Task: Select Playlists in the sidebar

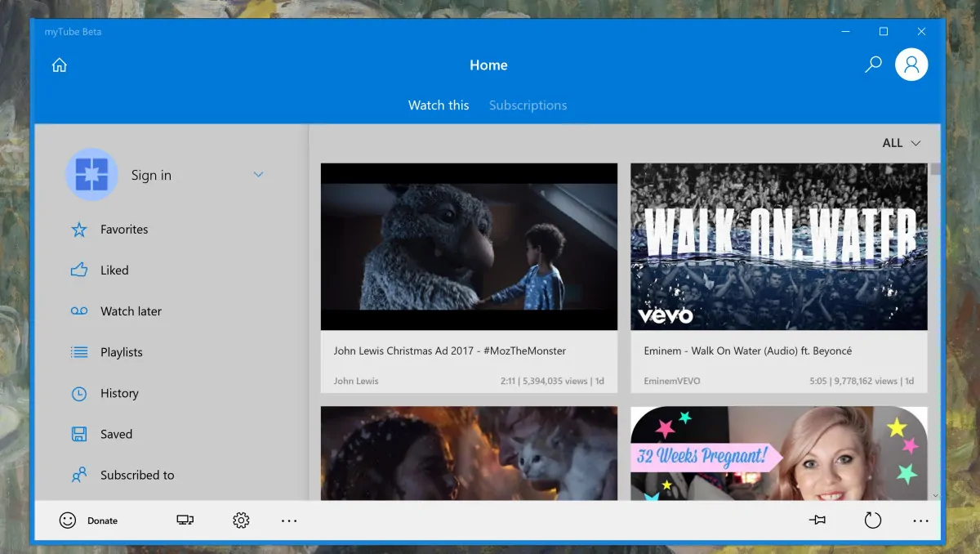Action: pyautogui.click(x=122, y=352)
